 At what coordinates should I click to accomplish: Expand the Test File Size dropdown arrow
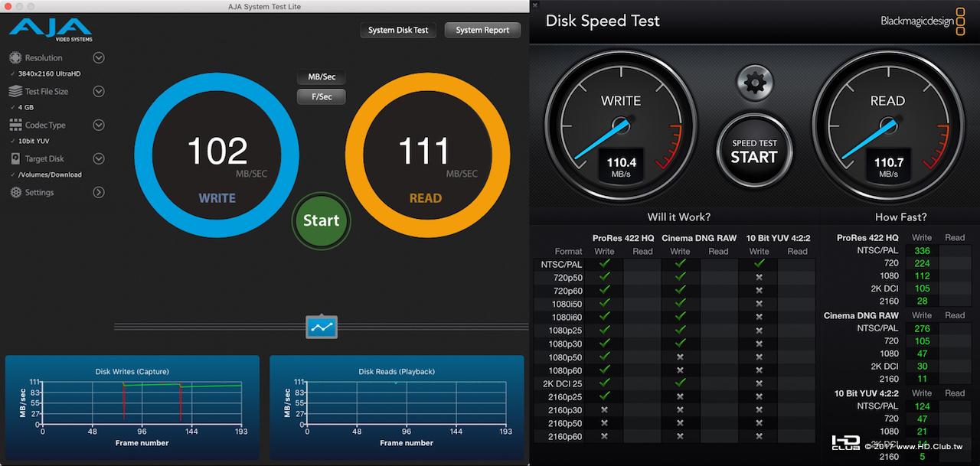99,92
